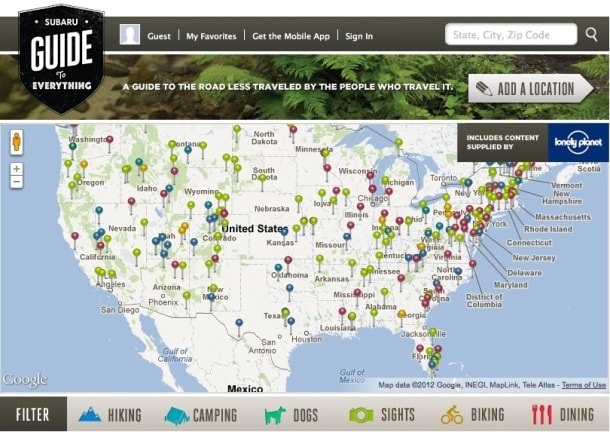Screen dimensions: 610x432
Task: Open the Terms of Use link
Action: coord(584,385)
